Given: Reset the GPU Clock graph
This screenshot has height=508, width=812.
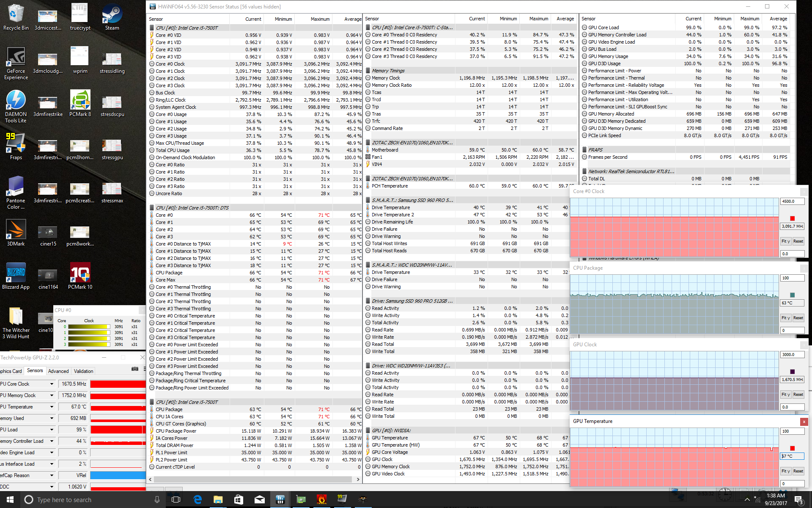Looking at the screenshot, I should pos(798,395).
